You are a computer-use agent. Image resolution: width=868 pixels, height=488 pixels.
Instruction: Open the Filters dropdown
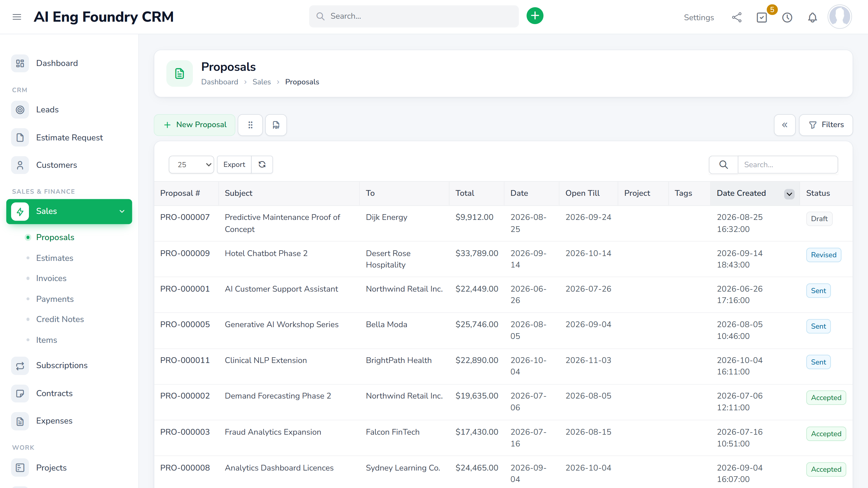click(x=826, y=125)
